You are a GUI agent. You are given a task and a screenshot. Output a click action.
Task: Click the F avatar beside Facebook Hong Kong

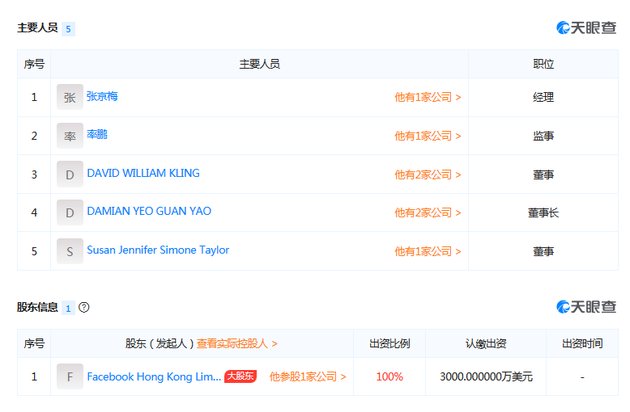coord(70,377)
